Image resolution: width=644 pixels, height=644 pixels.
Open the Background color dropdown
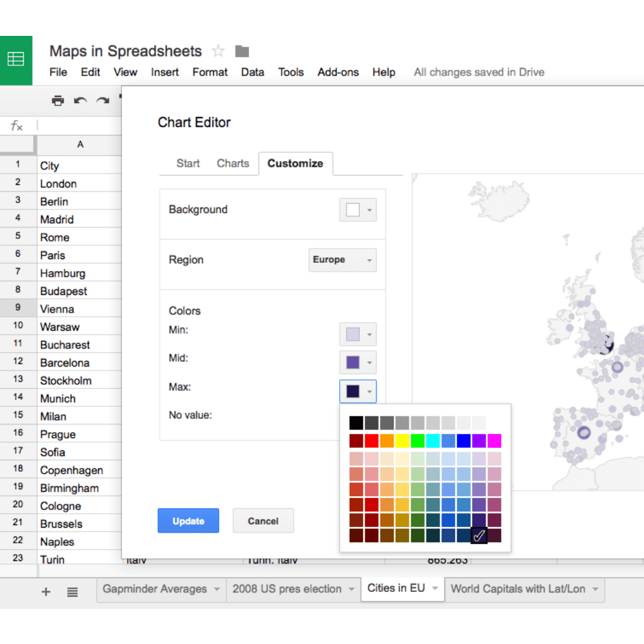(358, 210)
